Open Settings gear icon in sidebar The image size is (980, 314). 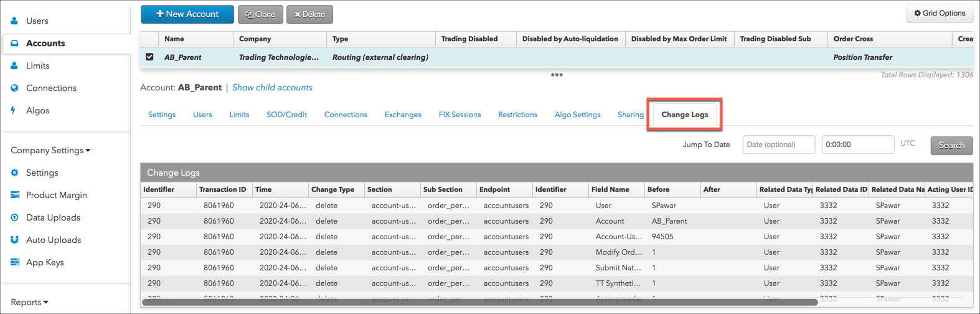click(x=14, y=173)
